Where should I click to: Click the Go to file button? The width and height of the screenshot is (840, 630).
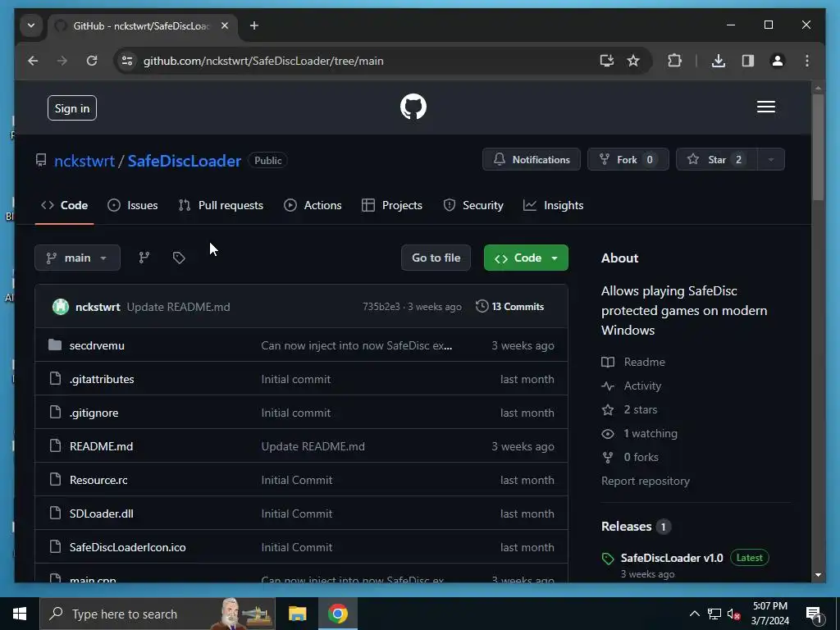pos(436,258)
